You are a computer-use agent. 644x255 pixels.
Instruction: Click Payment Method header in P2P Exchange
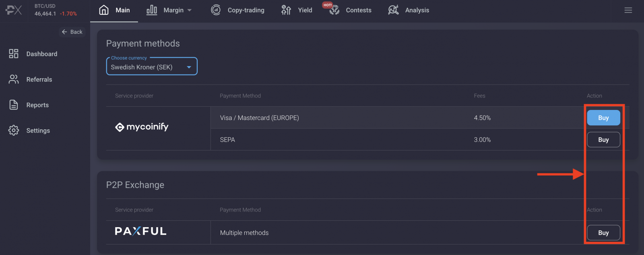pyautogui.click(x=240, y=210)
